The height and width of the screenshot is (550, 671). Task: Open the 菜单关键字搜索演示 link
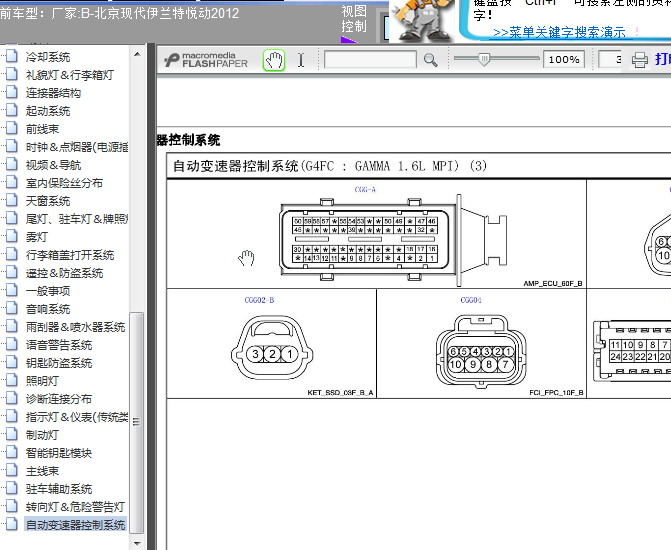point(559,33)
